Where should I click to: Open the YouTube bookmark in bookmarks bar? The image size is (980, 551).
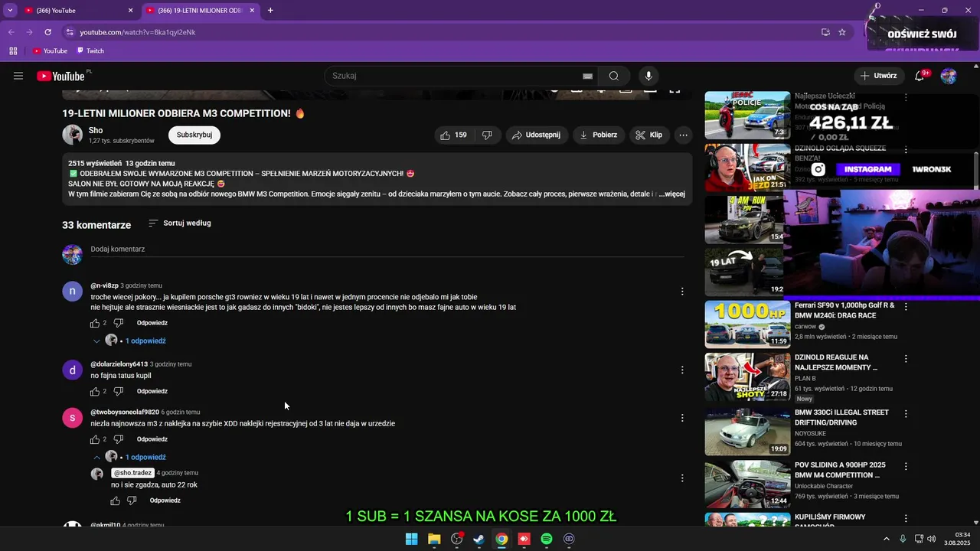pos(50,51)
